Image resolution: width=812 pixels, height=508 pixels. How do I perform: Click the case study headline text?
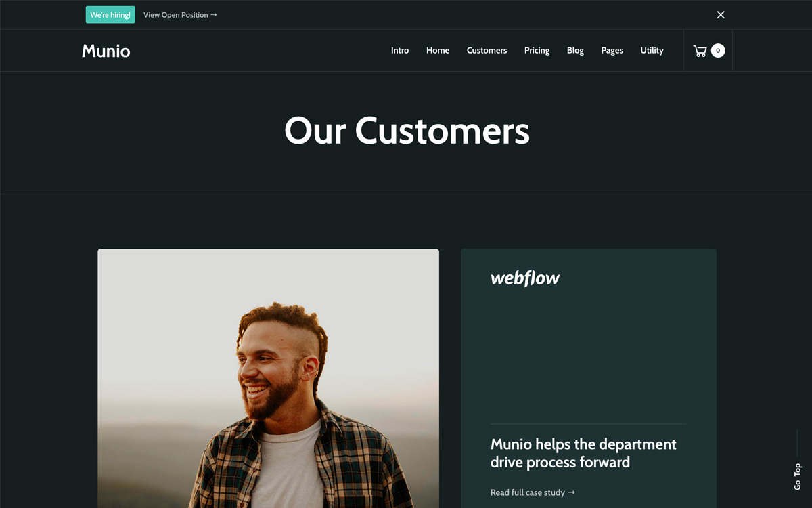click(x=583, y=453)
